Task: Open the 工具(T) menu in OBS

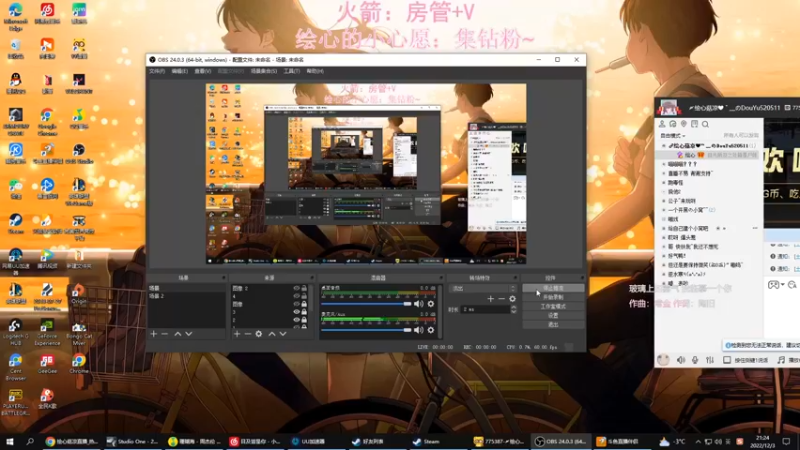Action: [x=292, y=71]
